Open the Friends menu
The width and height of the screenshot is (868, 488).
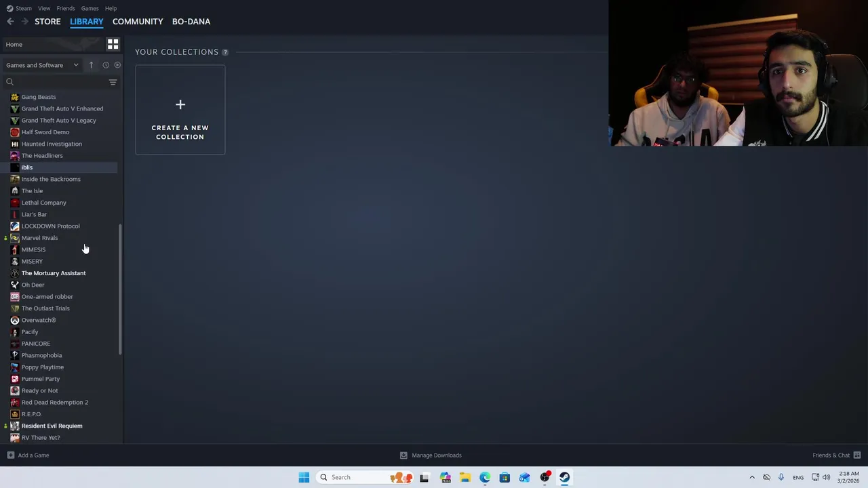66,8
